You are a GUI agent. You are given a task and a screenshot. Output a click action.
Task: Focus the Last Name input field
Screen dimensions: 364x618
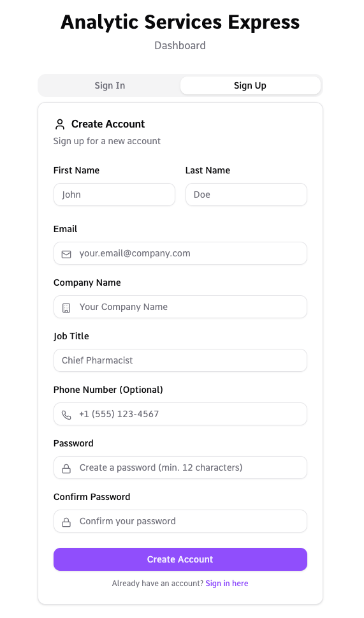coord(246,195)
